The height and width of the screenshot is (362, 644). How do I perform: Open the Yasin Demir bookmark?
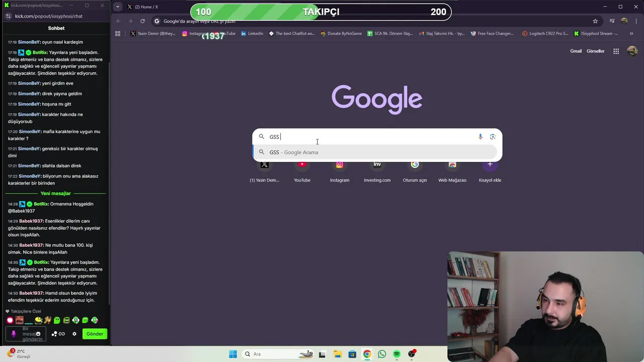153,34
